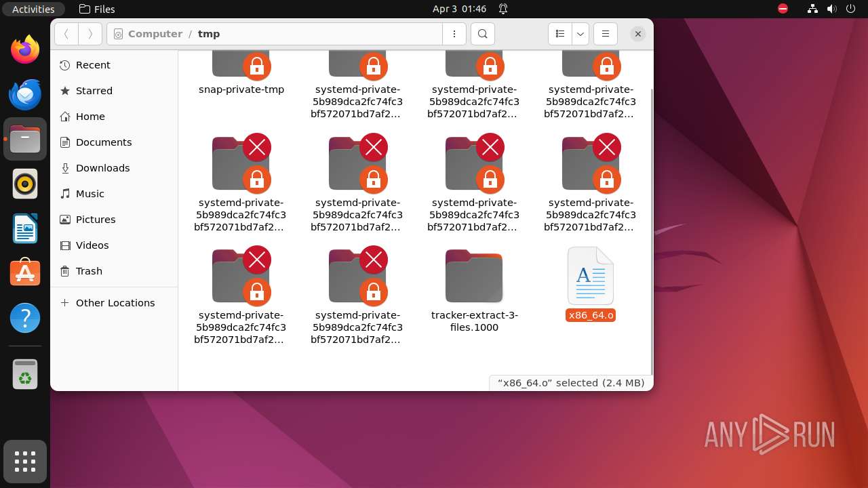This screenshot has height=488, width=868.
Task: Click the volume icon in top bar
Action: point(832,9)
